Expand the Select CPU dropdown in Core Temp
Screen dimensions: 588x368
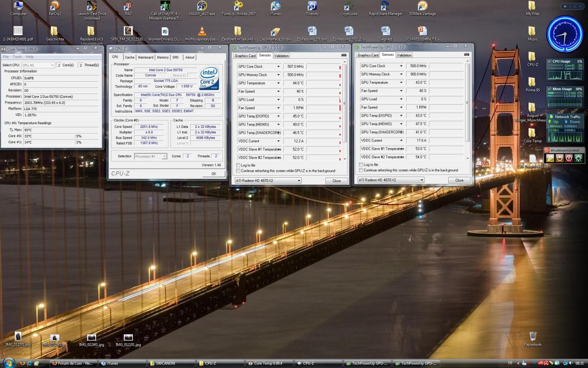coord(38,65)
